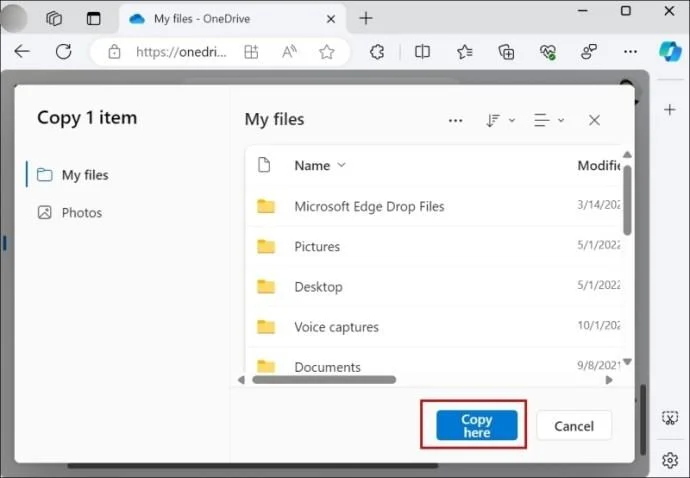Open the view layout dropdown
Image resolution: width=690 pixels, height=478 pixels.
549,120
